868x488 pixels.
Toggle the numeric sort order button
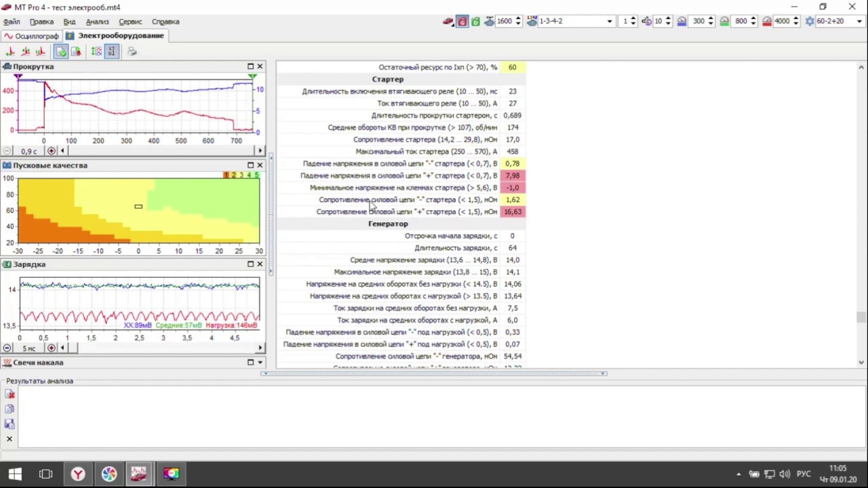coord(111,52)
